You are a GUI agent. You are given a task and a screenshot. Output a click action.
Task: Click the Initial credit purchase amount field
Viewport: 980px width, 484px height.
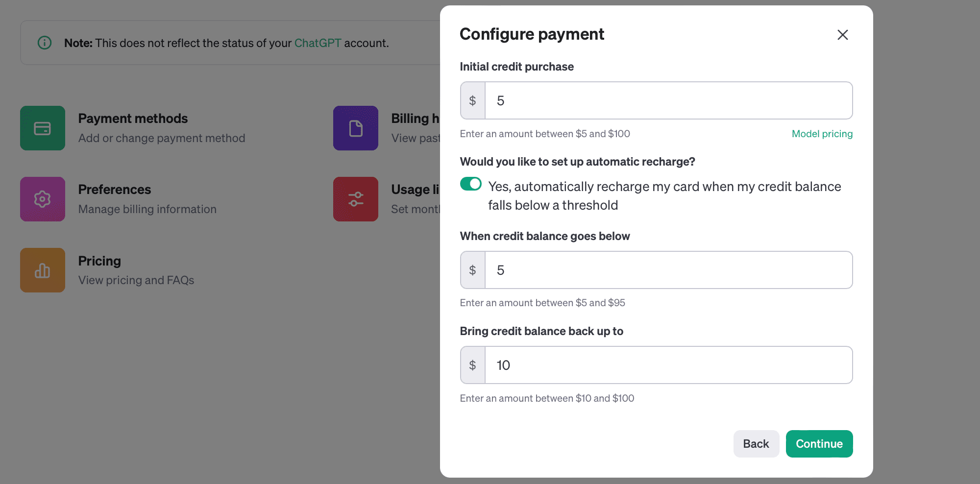tap(668, 100)
